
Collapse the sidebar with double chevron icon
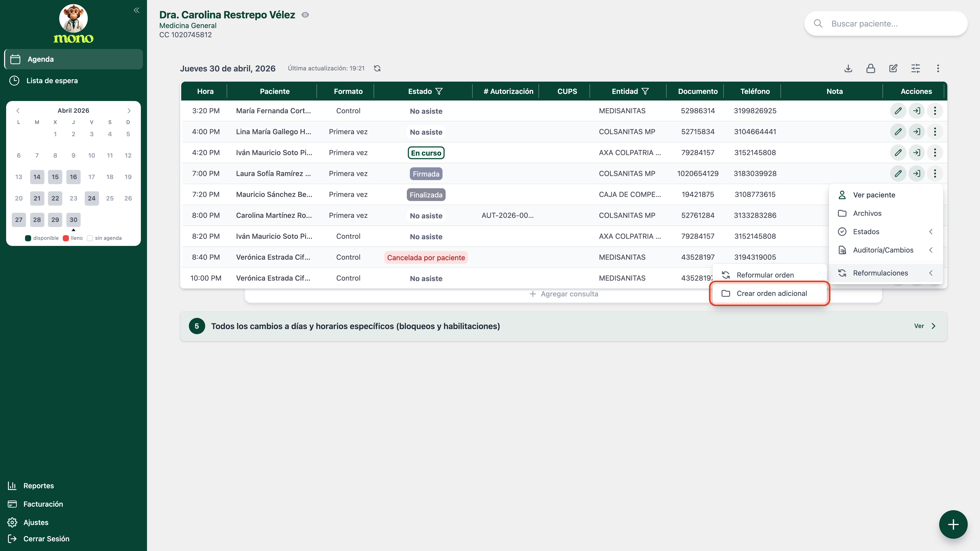pos(137,10)
